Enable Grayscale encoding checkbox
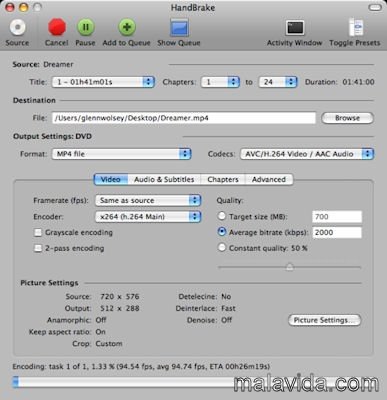This screenshot has width=387, height=400. tap(38, 233)
